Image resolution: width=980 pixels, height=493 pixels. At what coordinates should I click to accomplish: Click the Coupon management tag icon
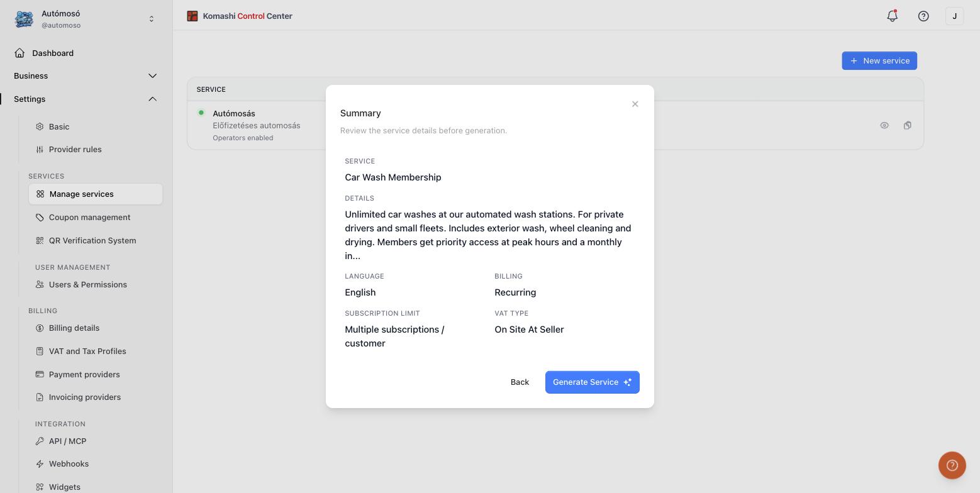click(x=40, y=217)
